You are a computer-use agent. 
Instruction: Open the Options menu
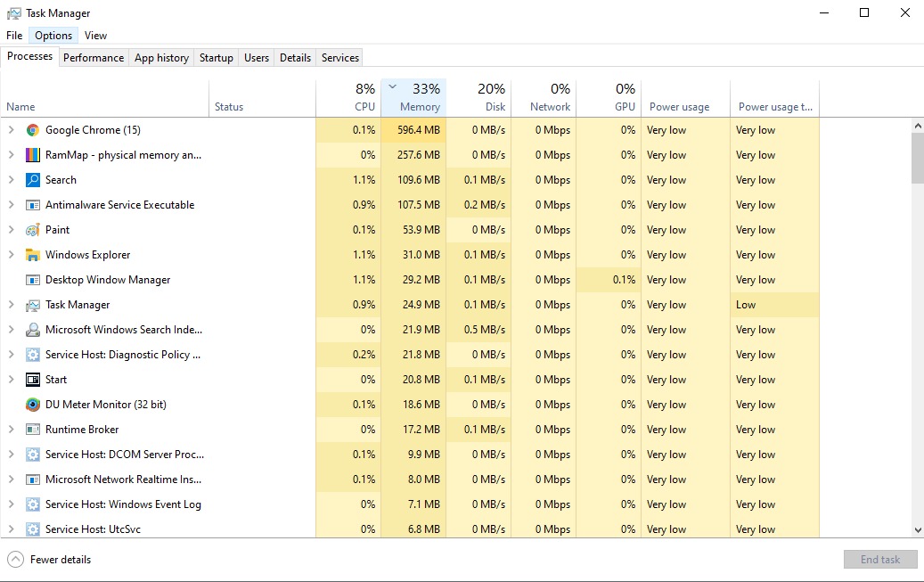pos(53,36)
